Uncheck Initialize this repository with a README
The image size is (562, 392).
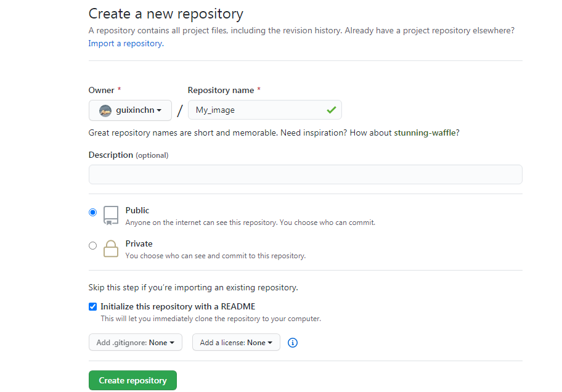point(93,306)
